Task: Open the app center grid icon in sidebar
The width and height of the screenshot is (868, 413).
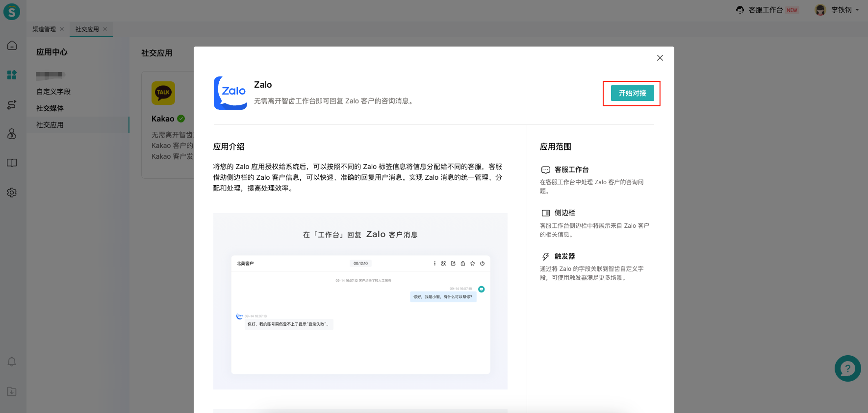Action: (12, 74)
